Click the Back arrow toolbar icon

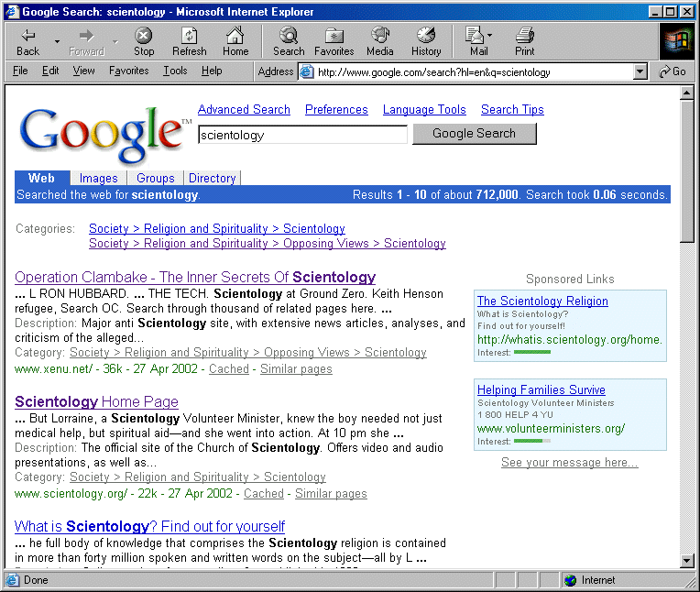point(28,35)
